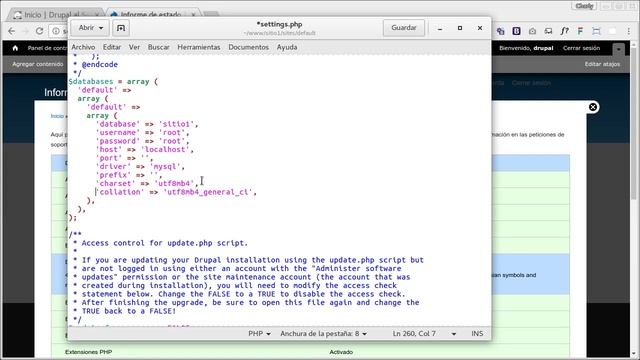Click Editar atajos link

point(602,64)
